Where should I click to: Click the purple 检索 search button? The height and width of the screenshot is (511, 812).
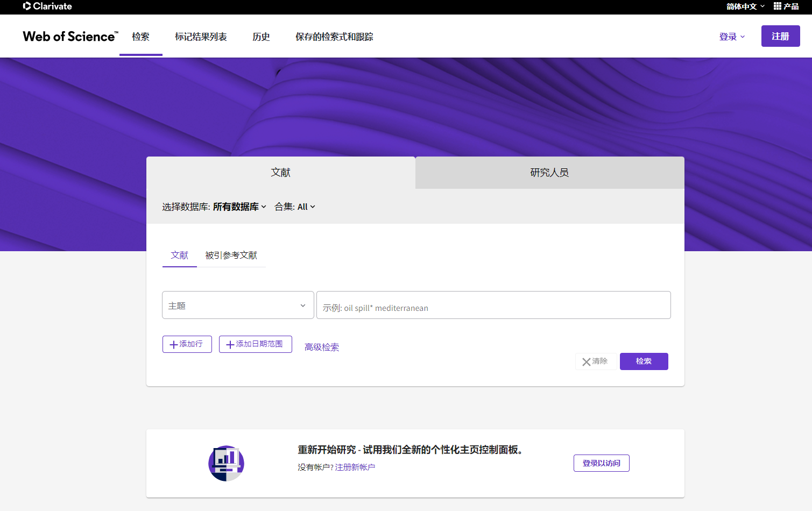[x=644, y=361]
